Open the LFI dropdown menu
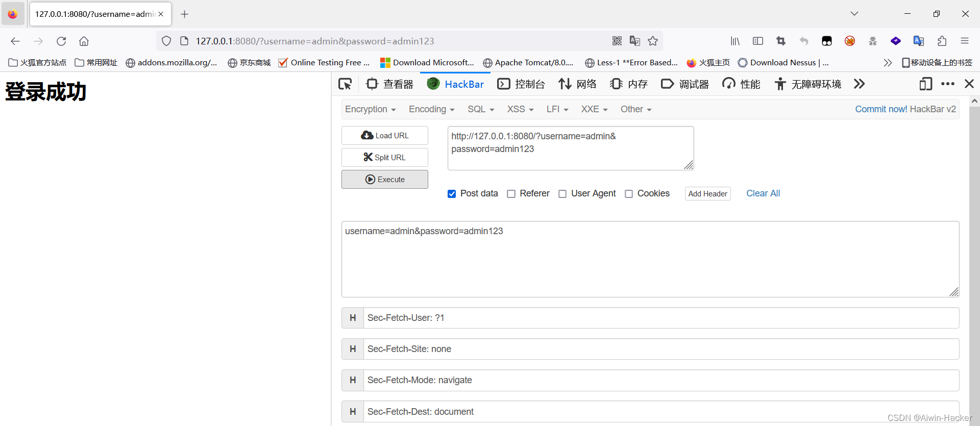The width and height of the screenshot is (980, 426). point(557,109)
